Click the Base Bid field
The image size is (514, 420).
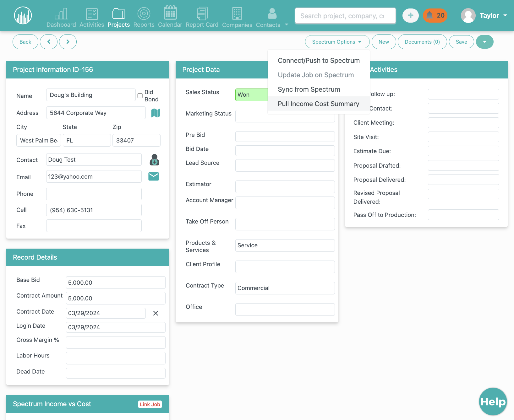[116, 283]
